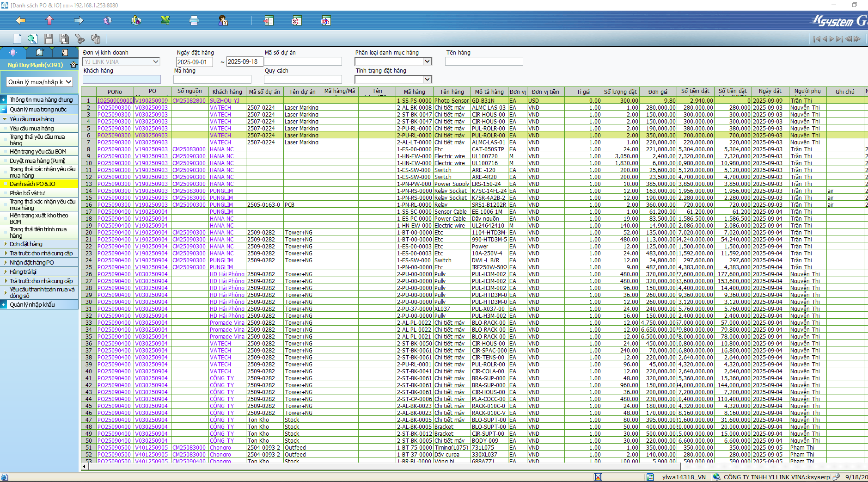The image size is (868, 482).
Task: Click the refresh arrows icon
Action: click(x=108, y=20)
